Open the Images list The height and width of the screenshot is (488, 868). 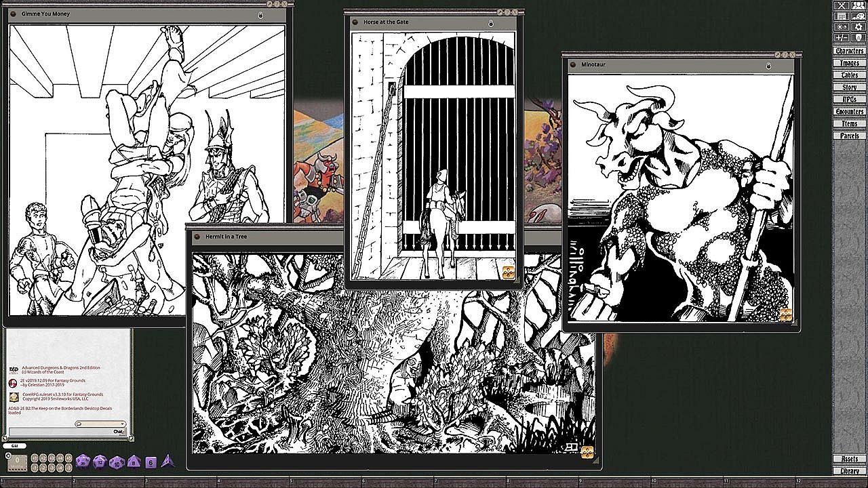(x=850, y=63)
